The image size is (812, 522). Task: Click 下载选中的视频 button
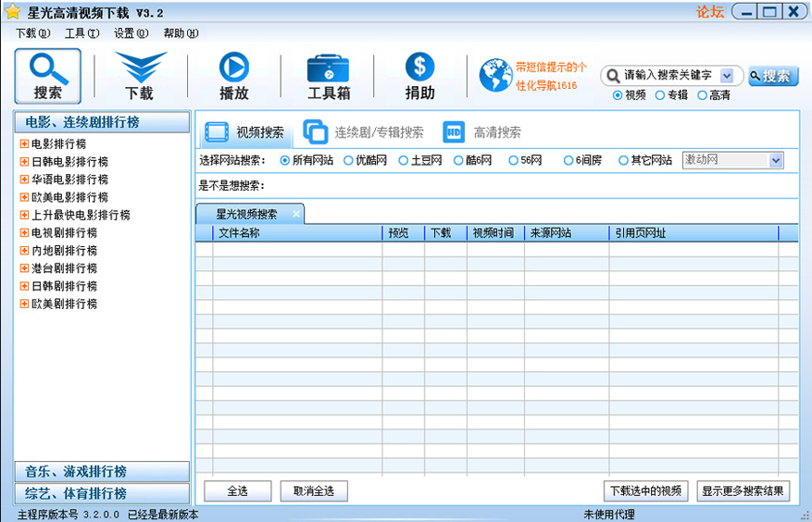click(x=645, y=491)
